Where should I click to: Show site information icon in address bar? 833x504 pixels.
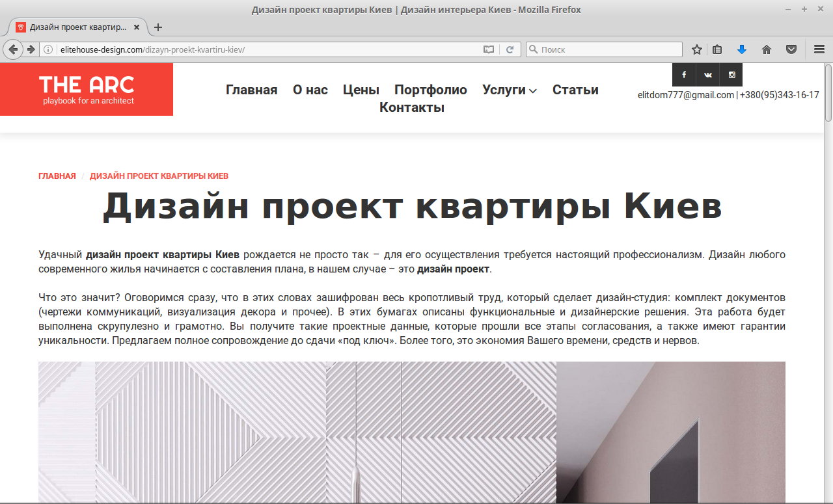click(48, 49)
